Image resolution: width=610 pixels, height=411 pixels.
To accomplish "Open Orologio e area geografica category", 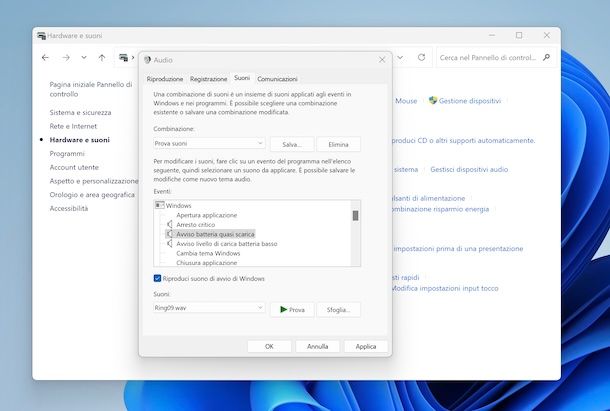I will point(92,195).
